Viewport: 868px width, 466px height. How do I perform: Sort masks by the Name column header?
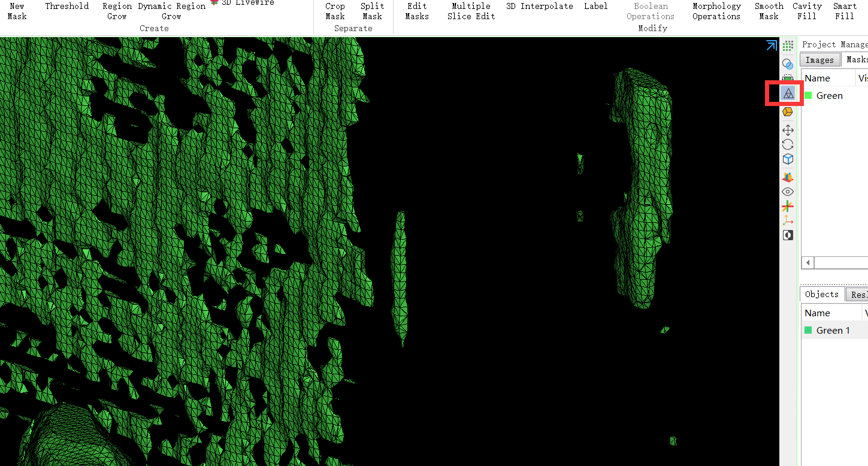pyautogui.click(x=828, y=78)
